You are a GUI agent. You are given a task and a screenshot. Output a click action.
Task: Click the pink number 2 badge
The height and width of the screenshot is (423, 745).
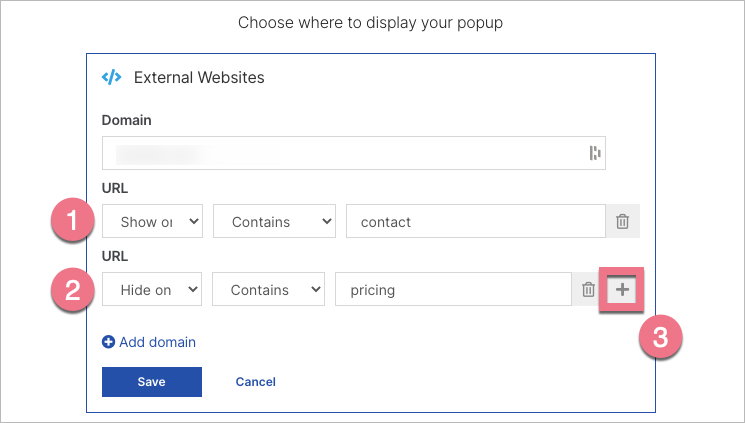[x=70, y=290]
